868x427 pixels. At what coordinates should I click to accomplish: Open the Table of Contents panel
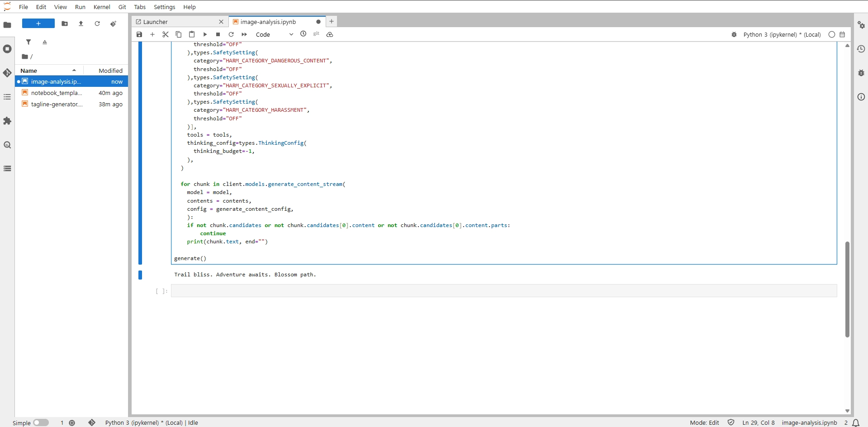click(7, 97)
